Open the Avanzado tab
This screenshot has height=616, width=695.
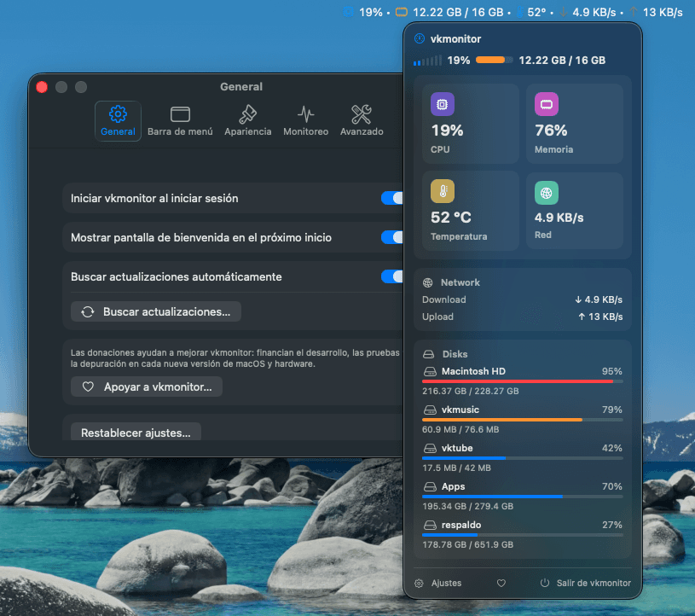coord(362,120)
